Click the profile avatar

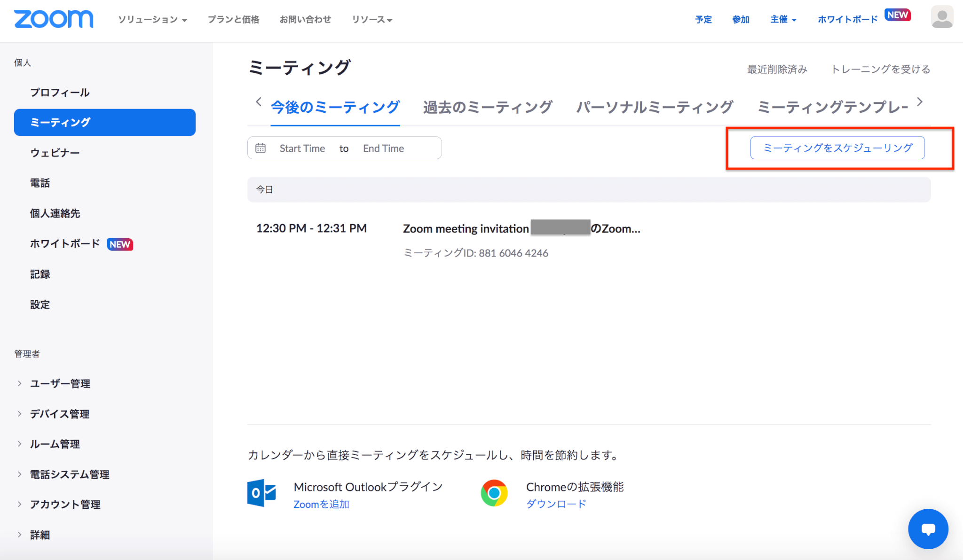click(942, 18)
